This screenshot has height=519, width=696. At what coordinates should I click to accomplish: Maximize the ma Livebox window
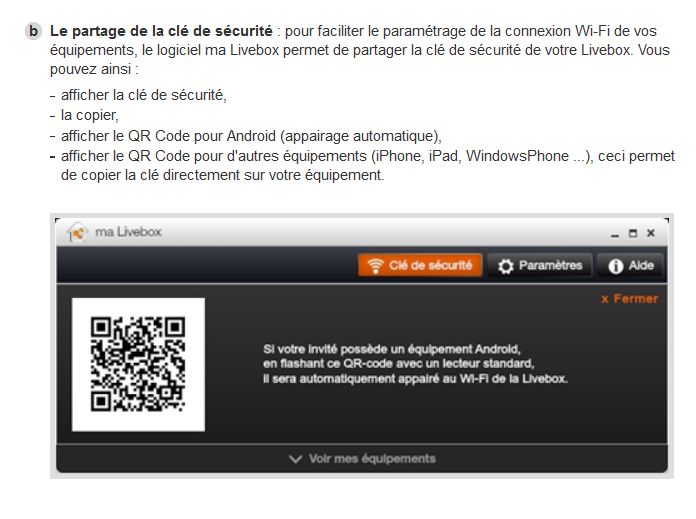click(x=633, y=233)
